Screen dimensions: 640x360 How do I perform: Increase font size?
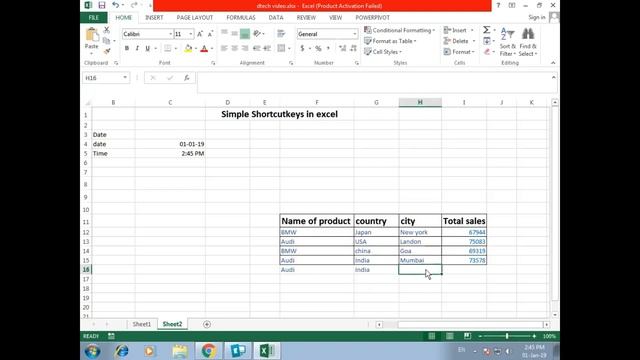pyautogui.click(x=200, y=34)
